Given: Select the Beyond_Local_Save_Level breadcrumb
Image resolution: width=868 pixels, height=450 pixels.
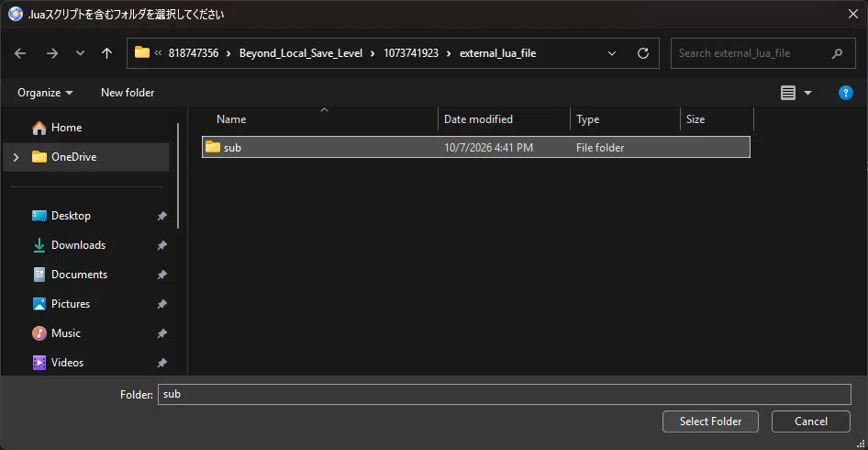Looking at the screenshot, I should tap(301, 53).
